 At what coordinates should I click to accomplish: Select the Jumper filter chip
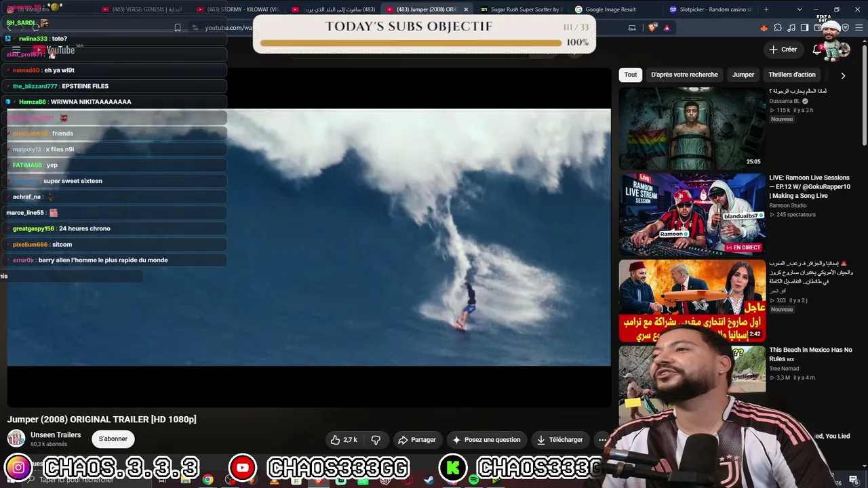tap(743, 75)
